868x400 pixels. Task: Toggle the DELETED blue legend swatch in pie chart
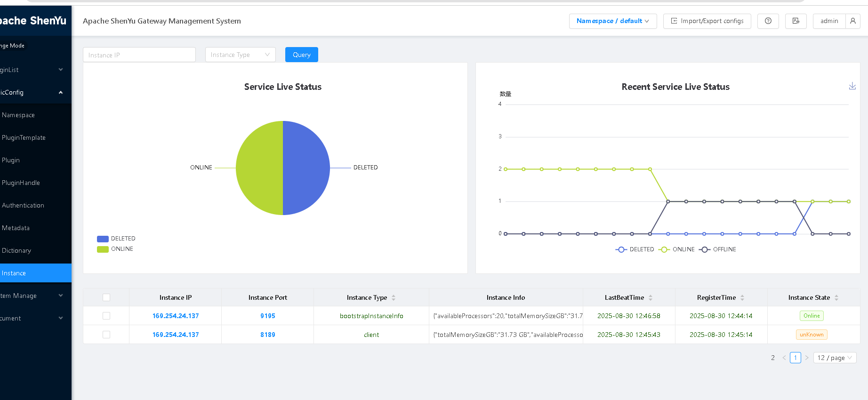coord(103,239)
